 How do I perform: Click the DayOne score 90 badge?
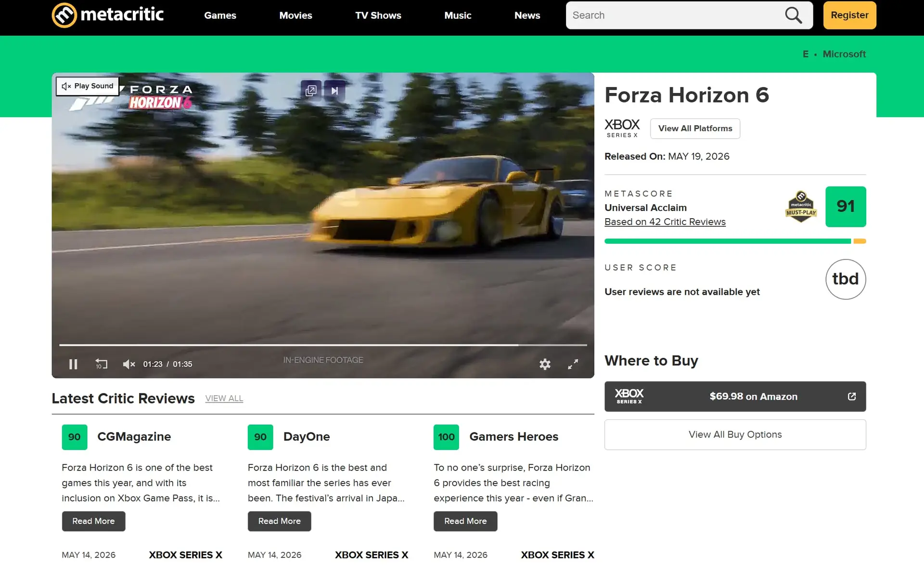coord(260,437)
